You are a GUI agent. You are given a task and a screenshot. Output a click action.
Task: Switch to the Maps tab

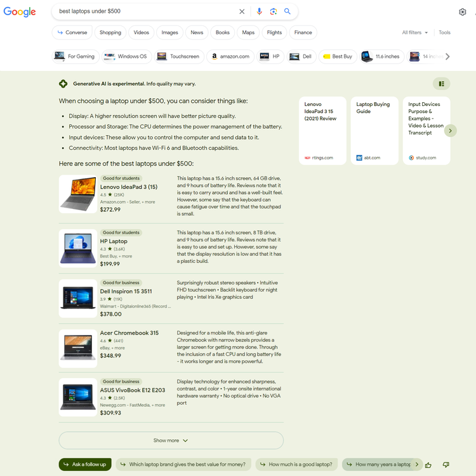[248, 32]
